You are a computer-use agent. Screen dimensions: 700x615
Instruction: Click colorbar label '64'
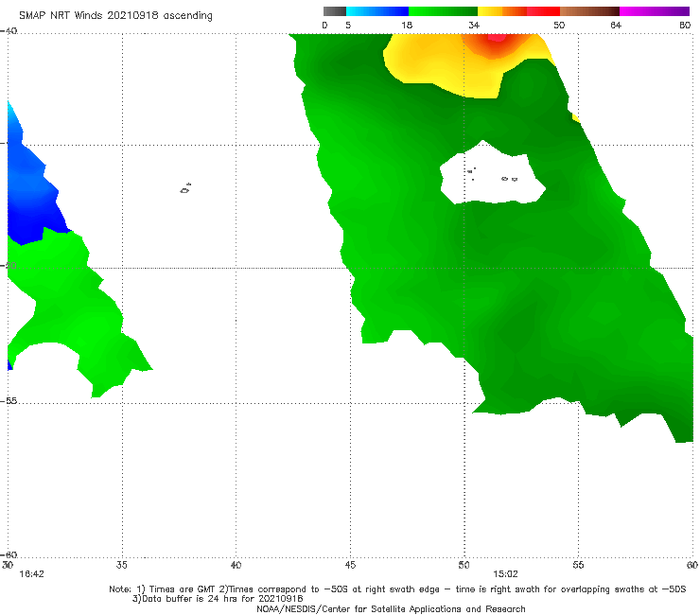click(x=616, y=25)
